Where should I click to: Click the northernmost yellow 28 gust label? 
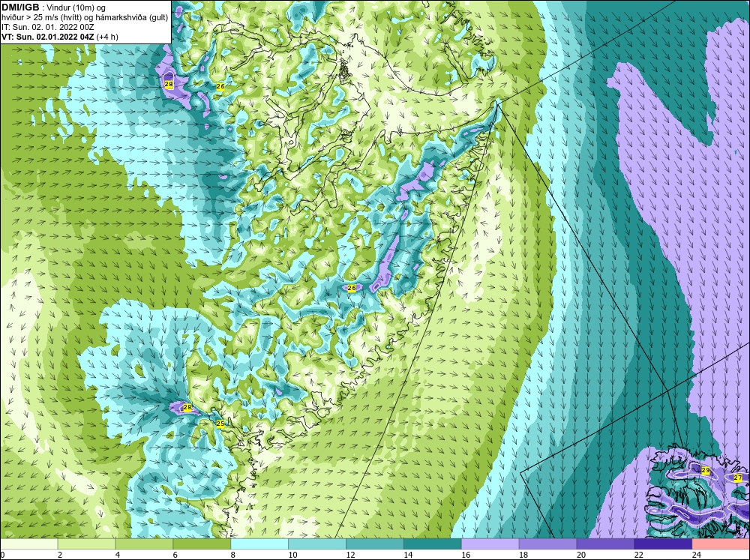(x=168, y=84)
